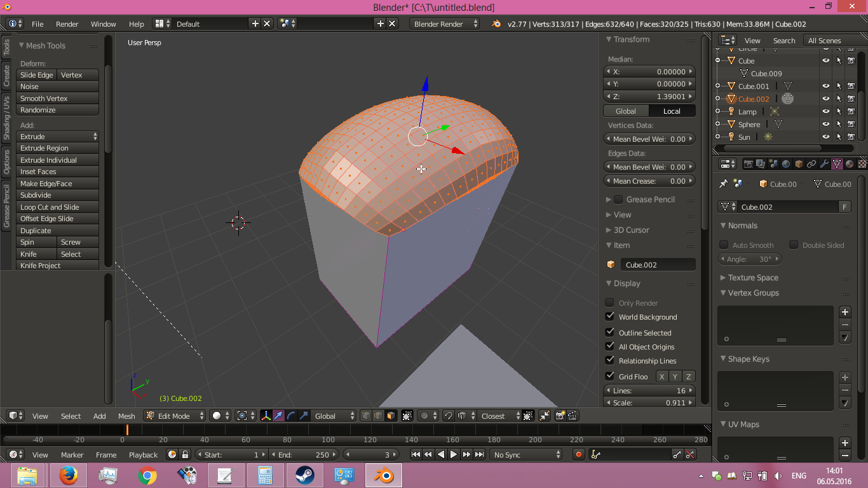Uncheck the World Background checkbox
The image size is (868, 488).
(609, 316)
